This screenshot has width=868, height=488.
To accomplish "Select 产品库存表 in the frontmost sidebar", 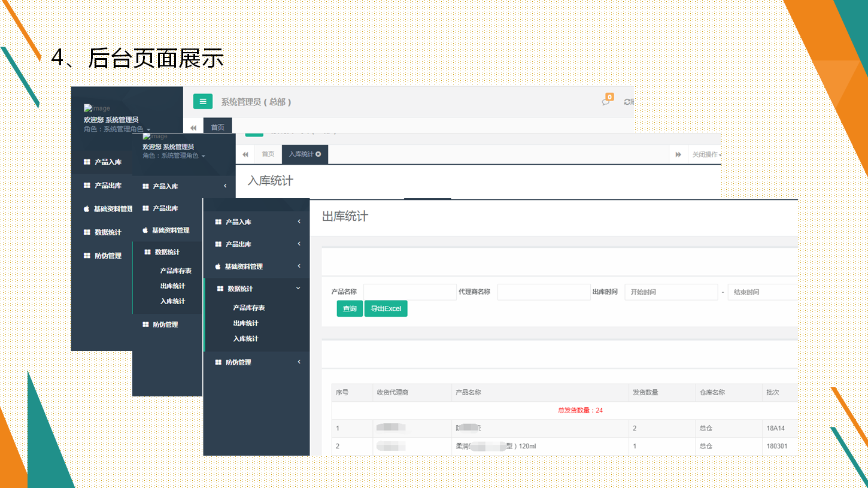I will coord(249,308).
